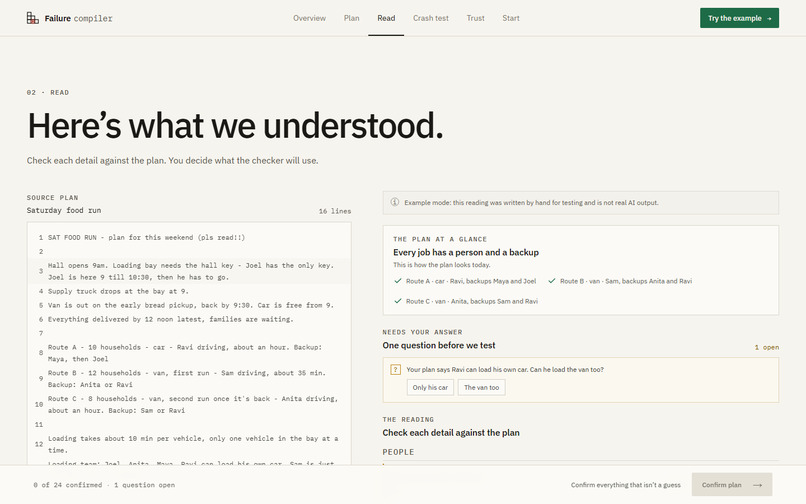Select line 3 about Hall opens 9am
The image size is (806, 504).
[189, 271]
